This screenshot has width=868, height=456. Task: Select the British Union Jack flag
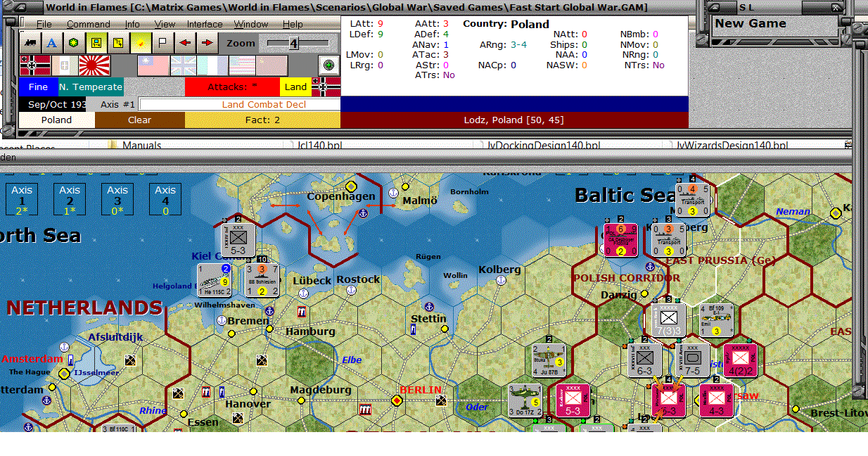click(x=183, y=66)
